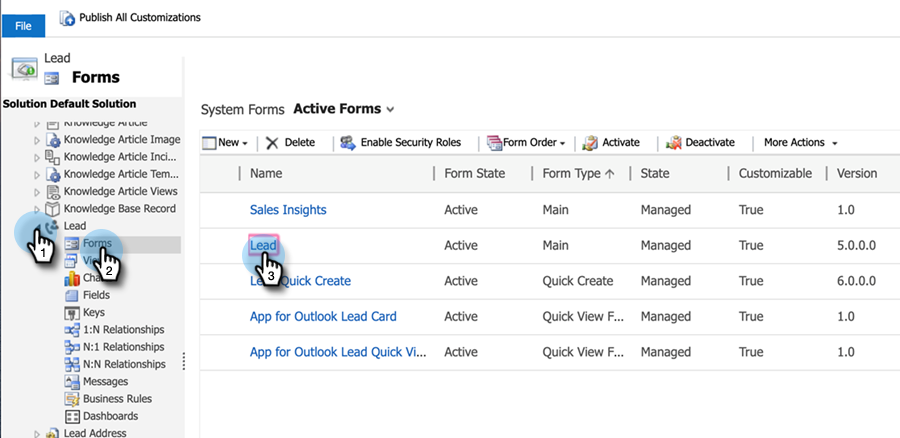Expand the Lead Address tree node
Screen dimensions: 900x438
point(38,433)
